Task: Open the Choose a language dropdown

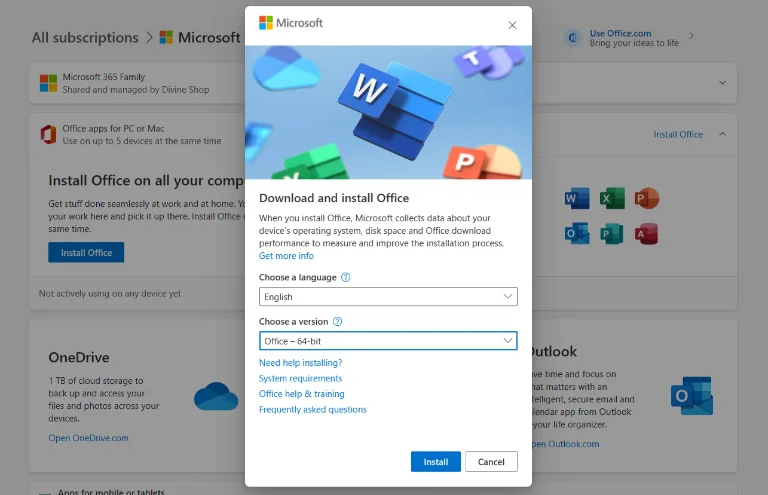Action: tap(388, 297)
